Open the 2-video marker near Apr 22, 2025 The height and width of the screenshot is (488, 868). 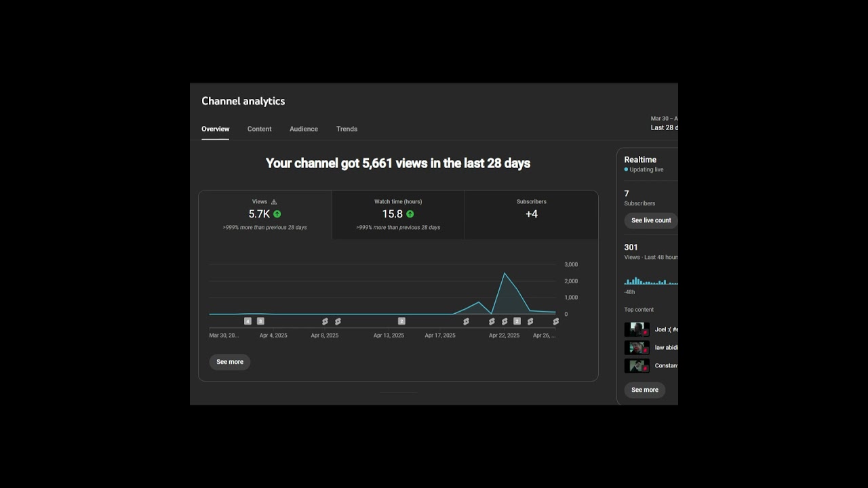click(x=517, y=321)
